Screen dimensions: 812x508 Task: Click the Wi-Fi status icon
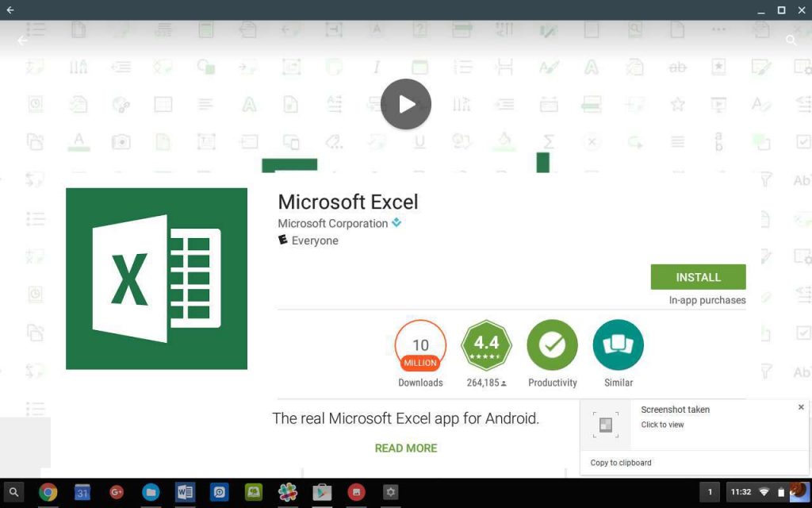coord(764,492)
